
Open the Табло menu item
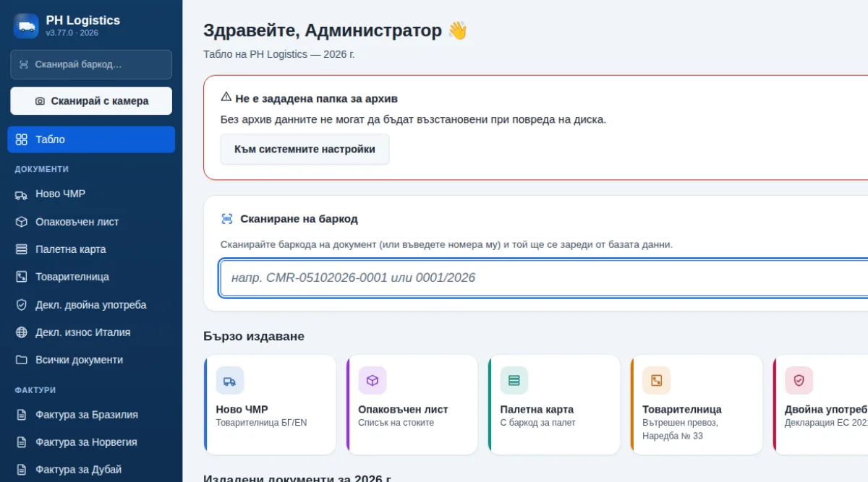pos(91,139)
